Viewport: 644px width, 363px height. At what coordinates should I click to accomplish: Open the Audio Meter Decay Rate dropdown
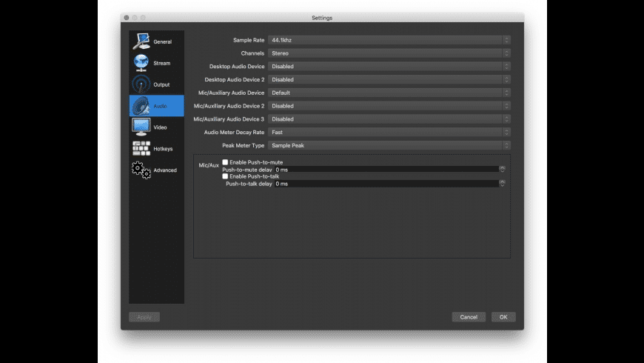[389, 132]
